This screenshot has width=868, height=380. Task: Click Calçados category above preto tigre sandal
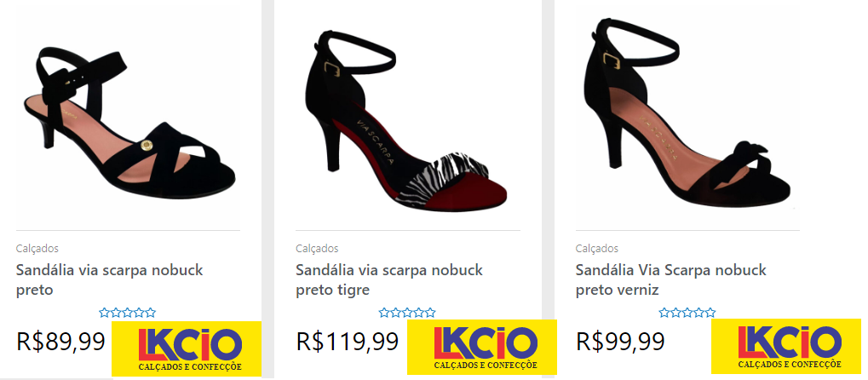pyautogui.click(x=317, y=249)
